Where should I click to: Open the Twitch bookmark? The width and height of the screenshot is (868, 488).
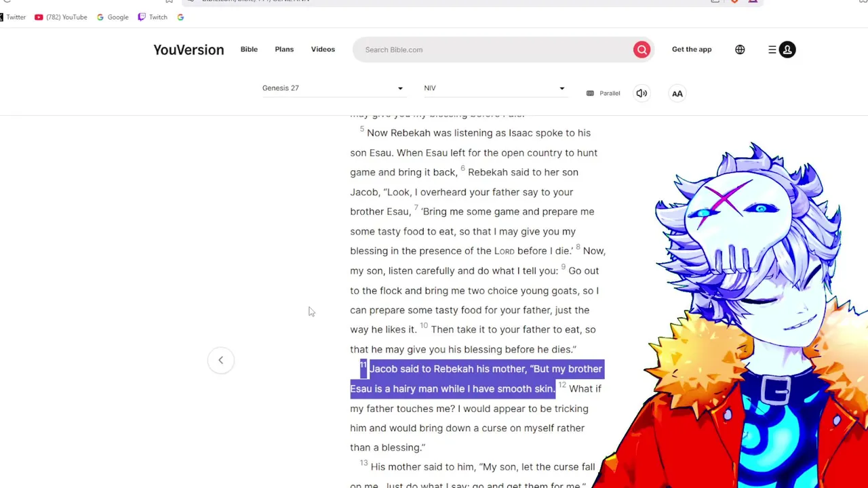click(x=153, y=17)
